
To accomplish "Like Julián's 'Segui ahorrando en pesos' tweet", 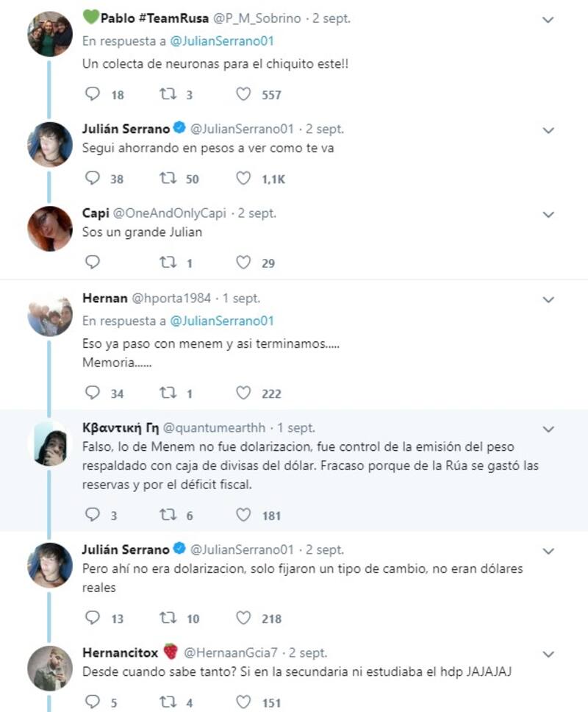I will [243, 178].
